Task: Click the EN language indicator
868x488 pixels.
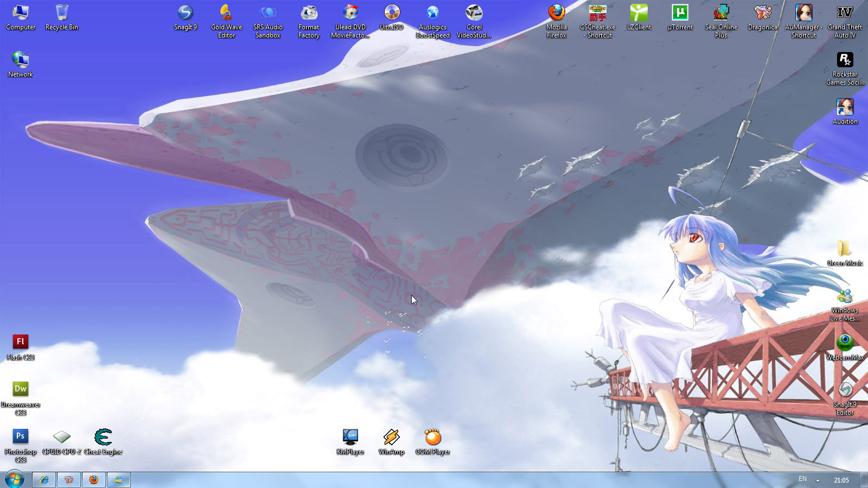Action: coord(802,479)
